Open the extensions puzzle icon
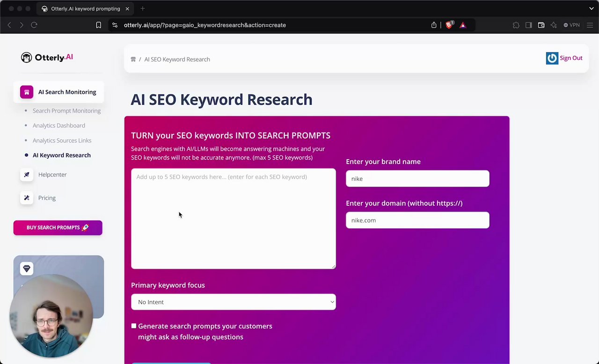The height and width of the screenshot is (364, 599). pos(516,25)
